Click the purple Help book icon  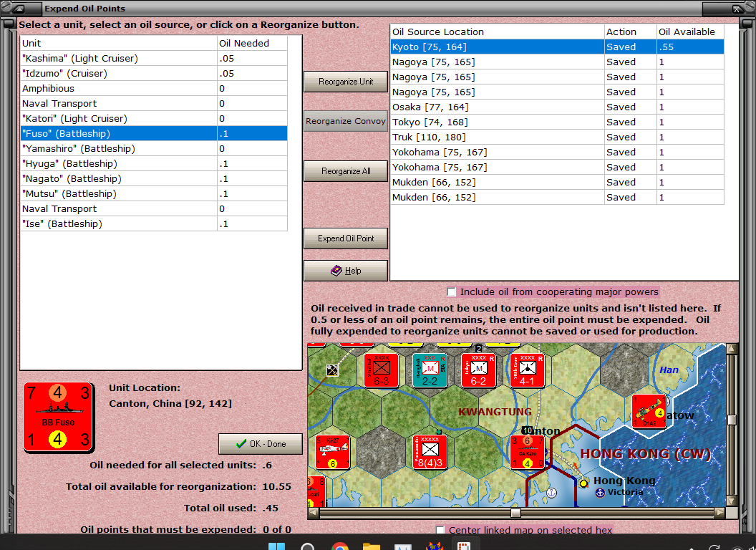tap(336, 271)
